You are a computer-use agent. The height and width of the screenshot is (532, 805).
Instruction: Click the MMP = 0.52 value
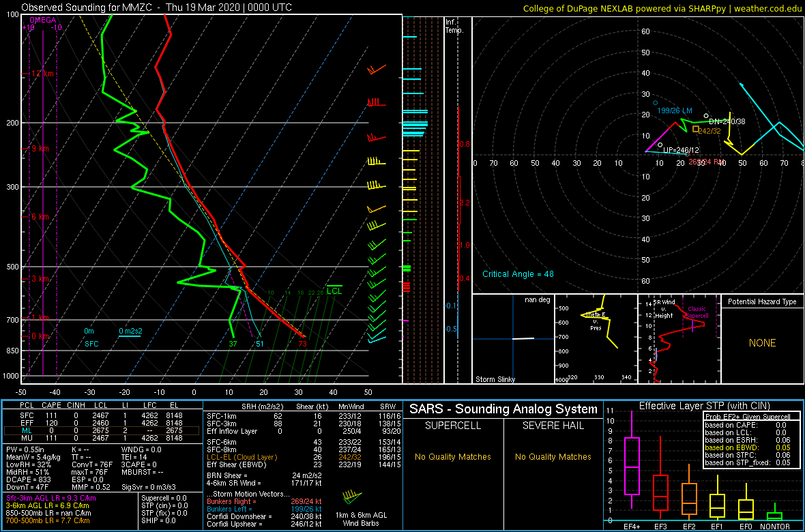[92, 487]
